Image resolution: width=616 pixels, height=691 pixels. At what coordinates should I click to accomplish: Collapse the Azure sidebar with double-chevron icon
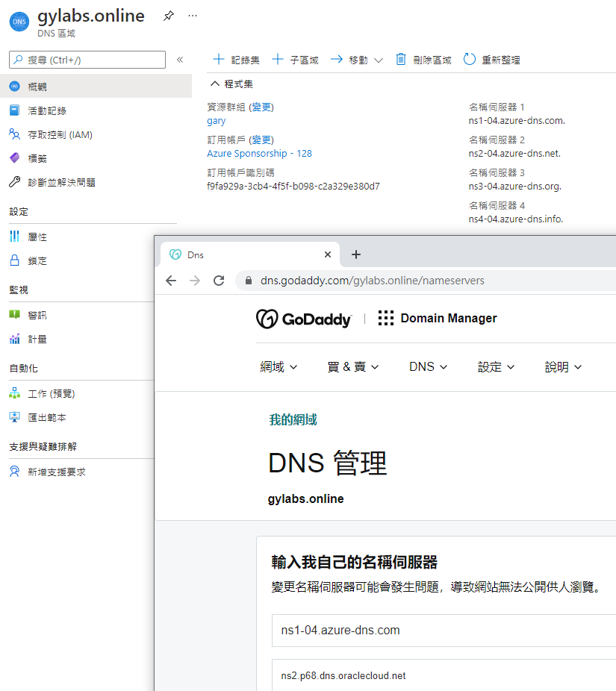tap(180, 60)
